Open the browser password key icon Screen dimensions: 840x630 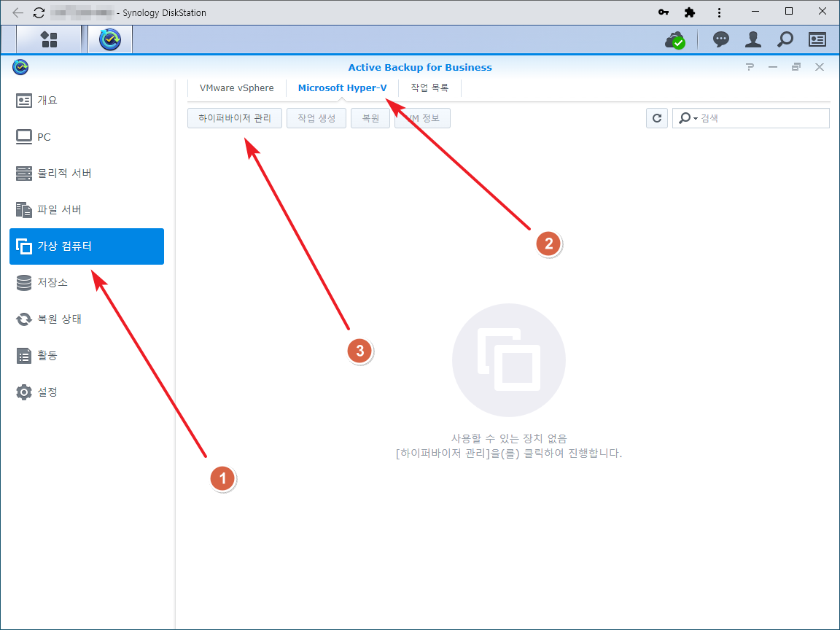coord(664,12)
